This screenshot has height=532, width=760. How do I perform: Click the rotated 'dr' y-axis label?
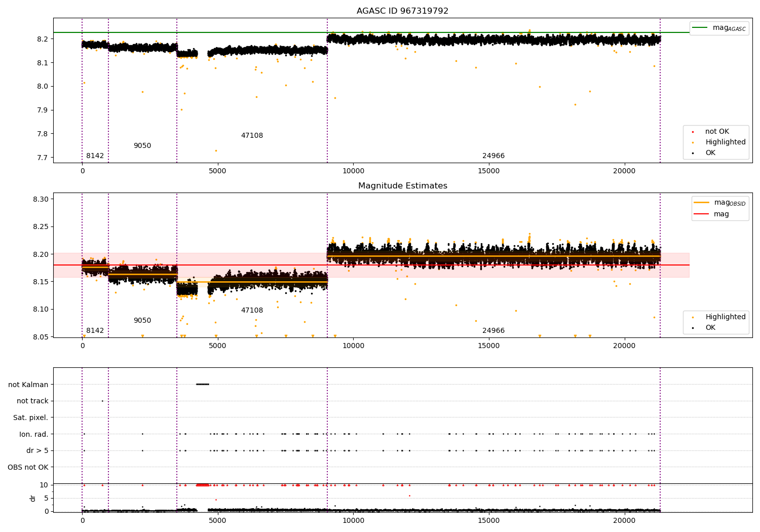click(x=33, y=498)
